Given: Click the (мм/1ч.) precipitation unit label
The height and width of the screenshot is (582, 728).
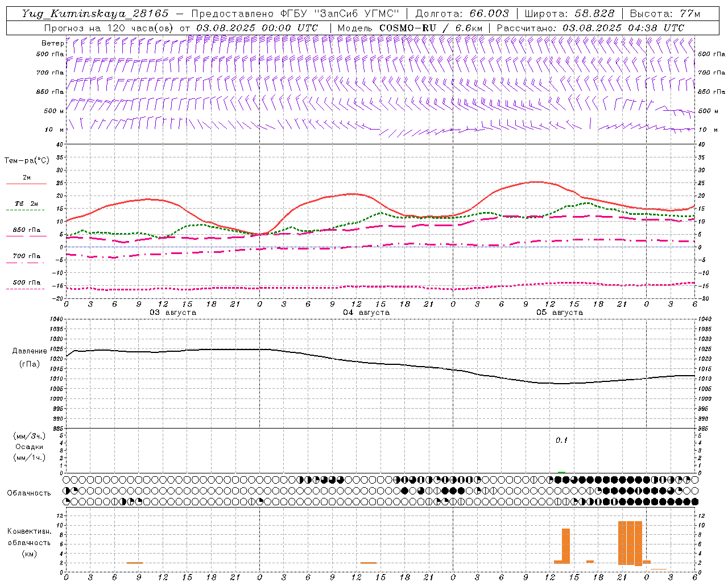Looking at the screenshot, I should pyautogui.click(x=30, y=458).
